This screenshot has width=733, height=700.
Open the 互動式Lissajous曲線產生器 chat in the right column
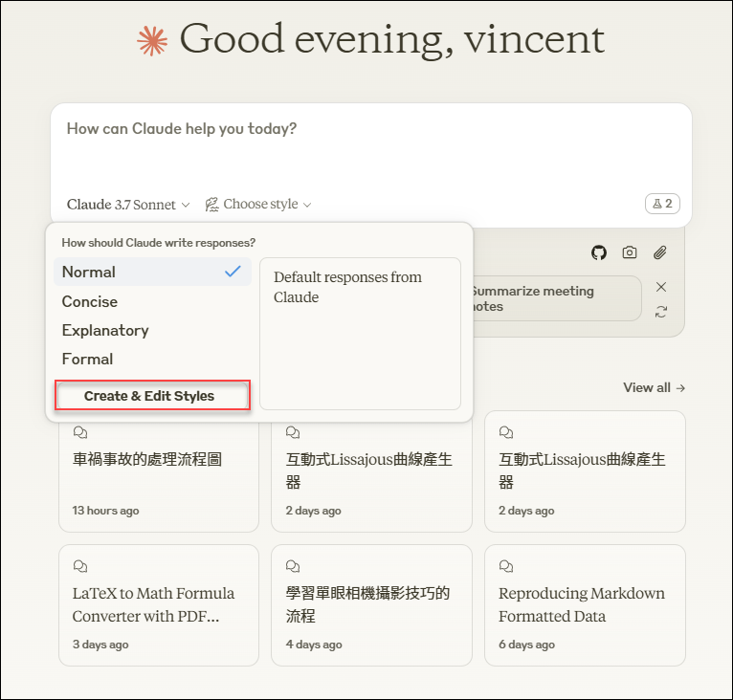pos(585,471)
